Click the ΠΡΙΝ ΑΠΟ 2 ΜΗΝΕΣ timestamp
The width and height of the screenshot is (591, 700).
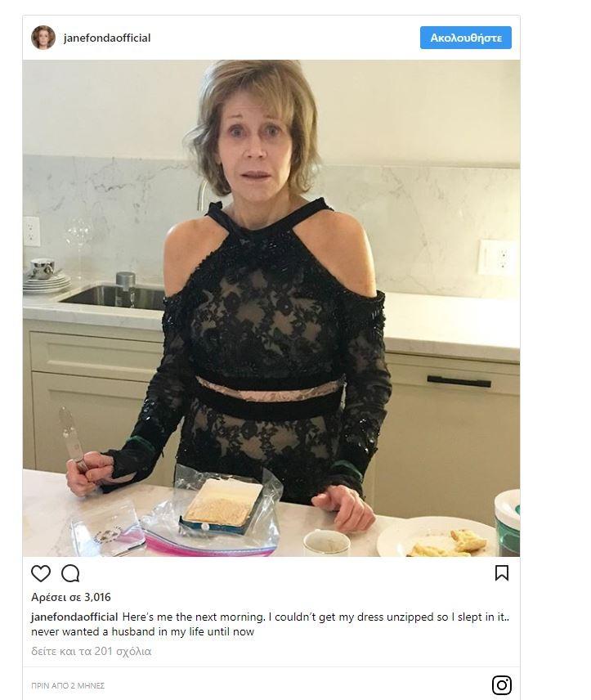[68, 685]
